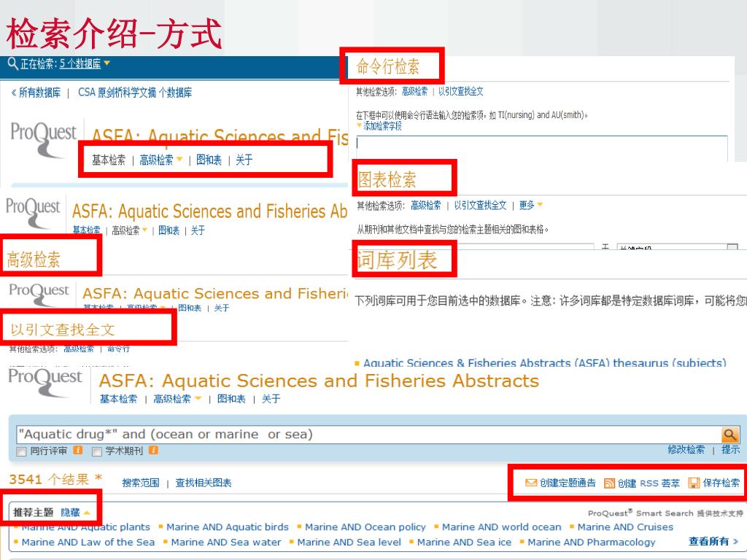Open topic Marine AND world ocean
The image size is (747, 560).
click(502, 527)
